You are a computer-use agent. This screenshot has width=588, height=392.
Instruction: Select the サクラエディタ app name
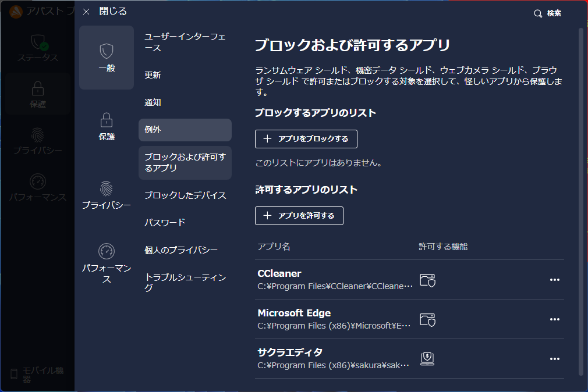pyautogui.click(x=290, y=352)
